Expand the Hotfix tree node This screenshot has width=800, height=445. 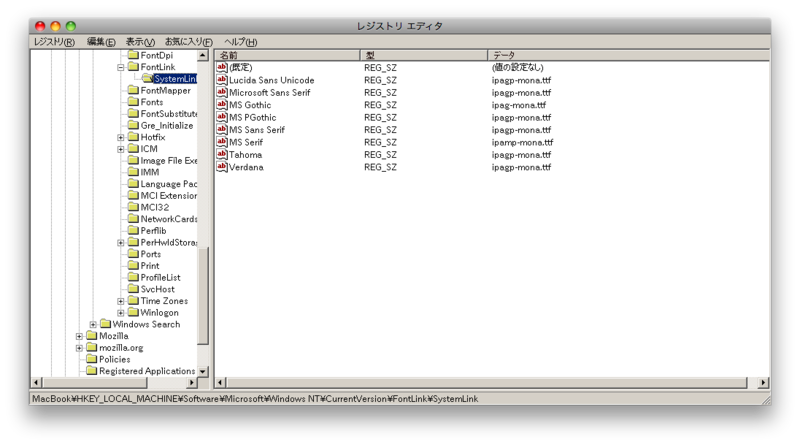[x=121, y=138]
